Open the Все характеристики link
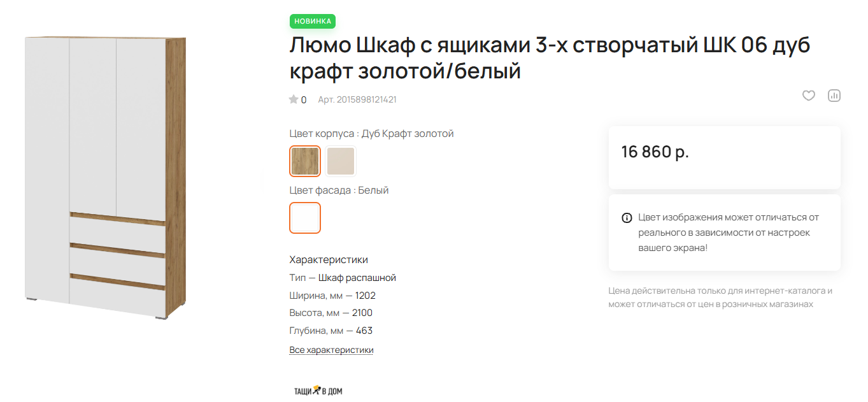Screen dimensions: 868x402 click(331, 350)
